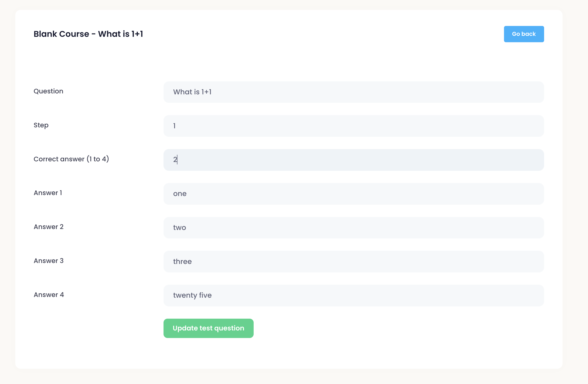Click 'What is 1+1' in the page heading
This screenshot has height=384, width=588.
coord(121,34)
